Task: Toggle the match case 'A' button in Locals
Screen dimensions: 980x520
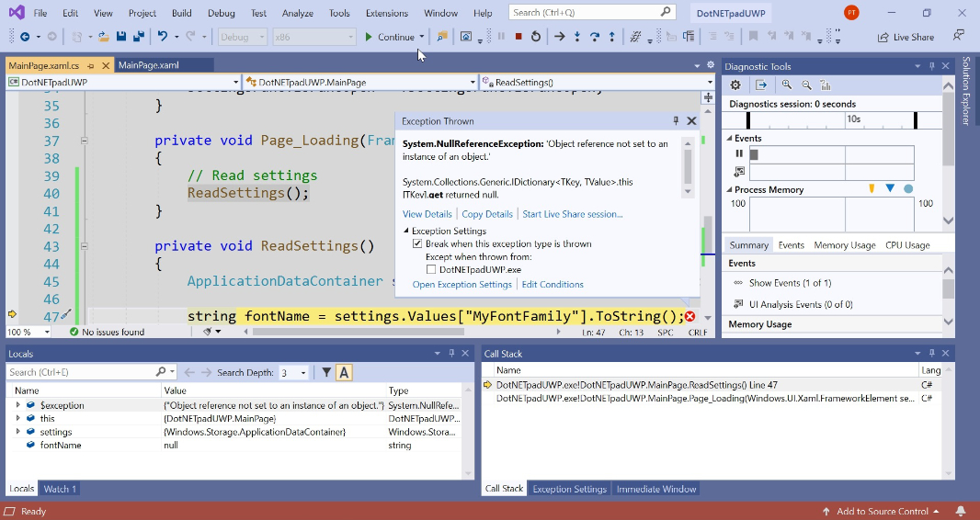Action: pyautogui.click(x=344, y=372)
